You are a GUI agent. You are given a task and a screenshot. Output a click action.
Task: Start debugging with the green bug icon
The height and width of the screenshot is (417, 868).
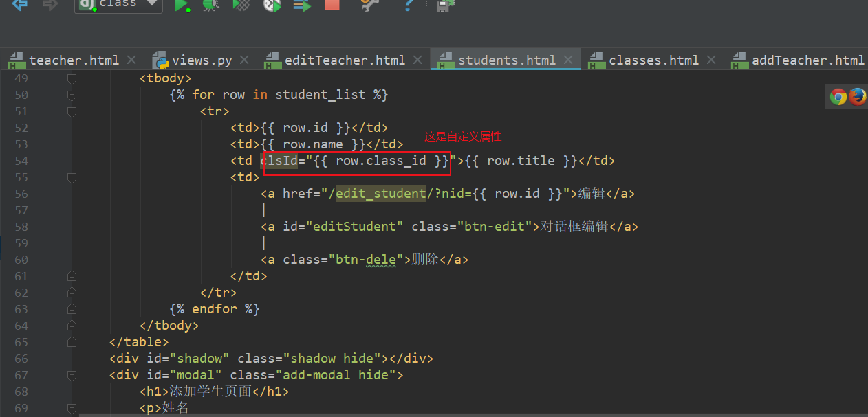[210, 5]
